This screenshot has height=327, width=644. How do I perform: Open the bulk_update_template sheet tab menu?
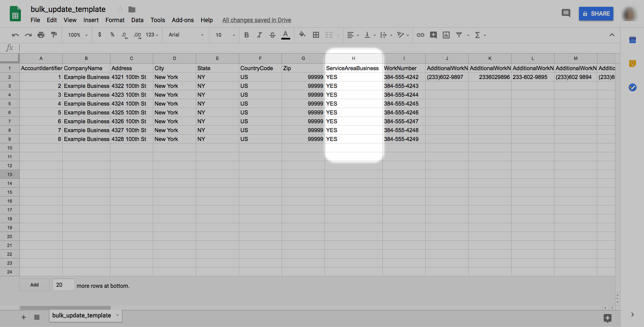[x=117, y=315]
